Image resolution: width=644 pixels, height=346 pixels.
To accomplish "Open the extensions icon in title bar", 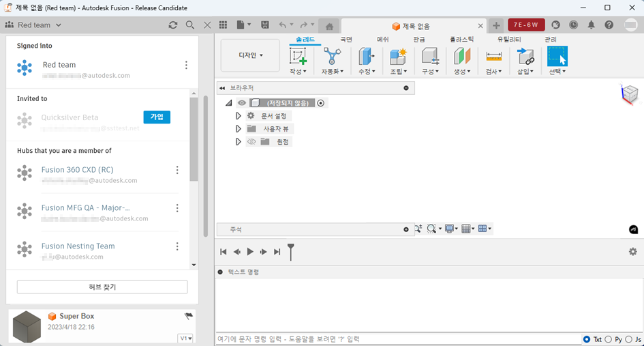I will tap(555, 25).
